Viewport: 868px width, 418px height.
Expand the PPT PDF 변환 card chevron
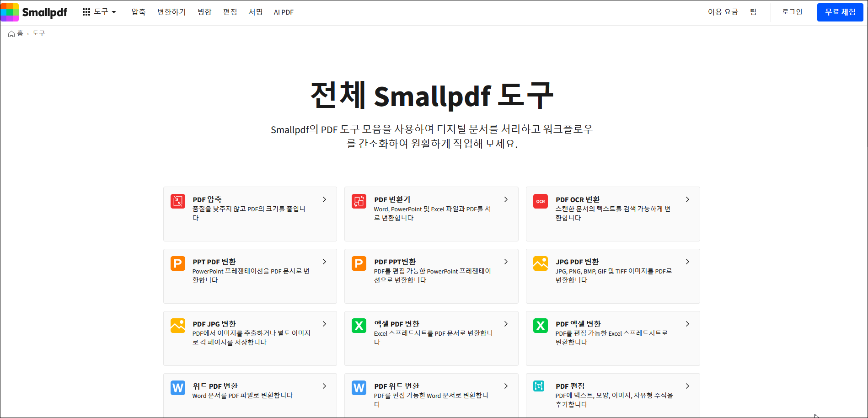tap(324, 262)
